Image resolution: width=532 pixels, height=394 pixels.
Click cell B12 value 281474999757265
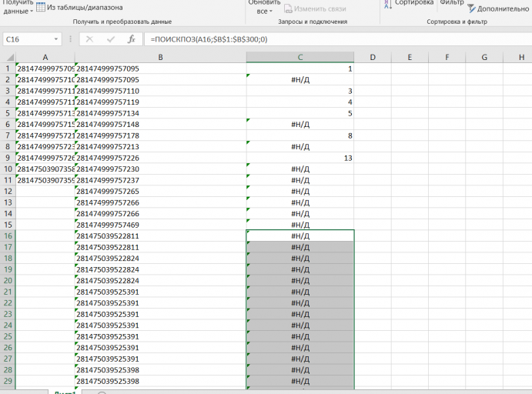[160, 192]
